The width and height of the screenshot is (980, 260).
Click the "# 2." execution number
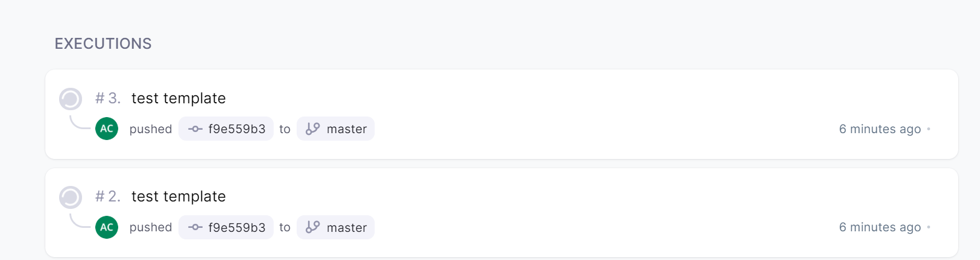point(108,196)
